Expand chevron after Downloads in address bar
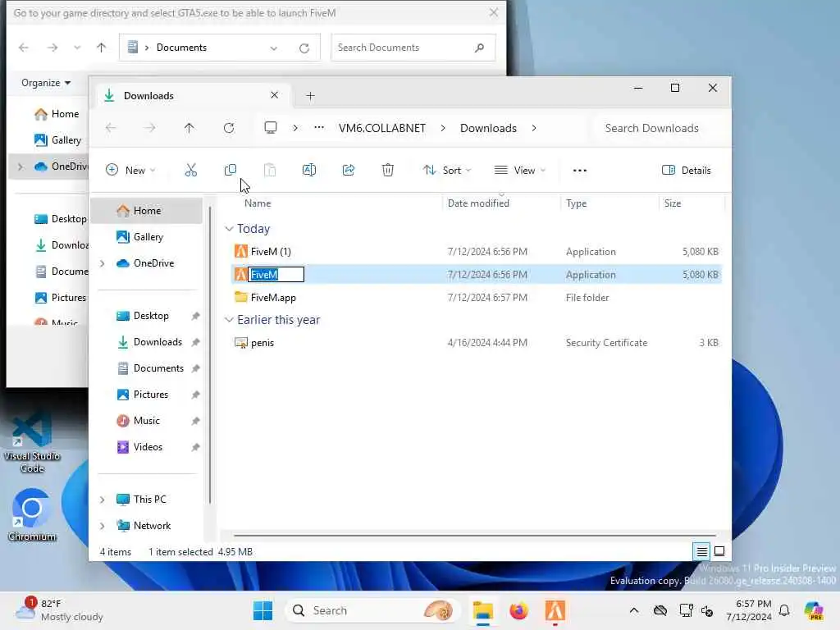The image size is (840, 630). point(534,128)
